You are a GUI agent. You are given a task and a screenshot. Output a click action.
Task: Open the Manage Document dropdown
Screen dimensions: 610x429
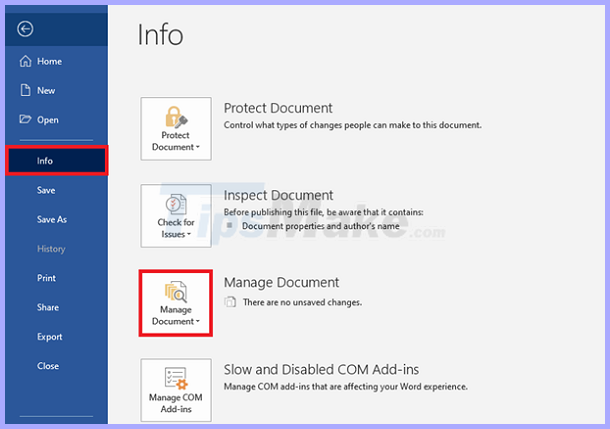pyautogui.click(x=176, y=303)
